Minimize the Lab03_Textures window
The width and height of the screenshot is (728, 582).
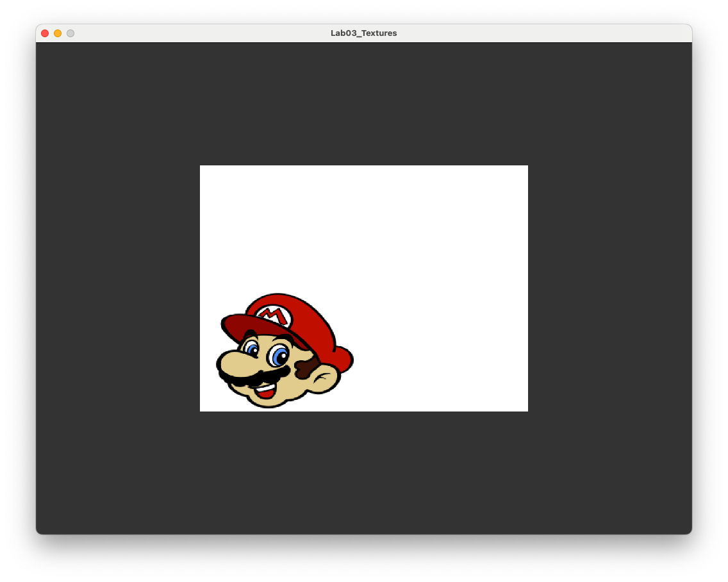pyautogui.click(x=58, y=33)
